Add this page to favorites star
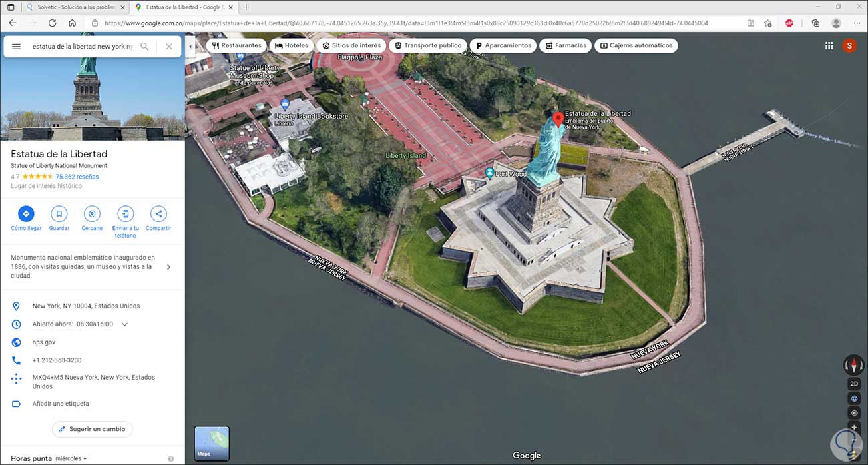 [x=767, y=23]
